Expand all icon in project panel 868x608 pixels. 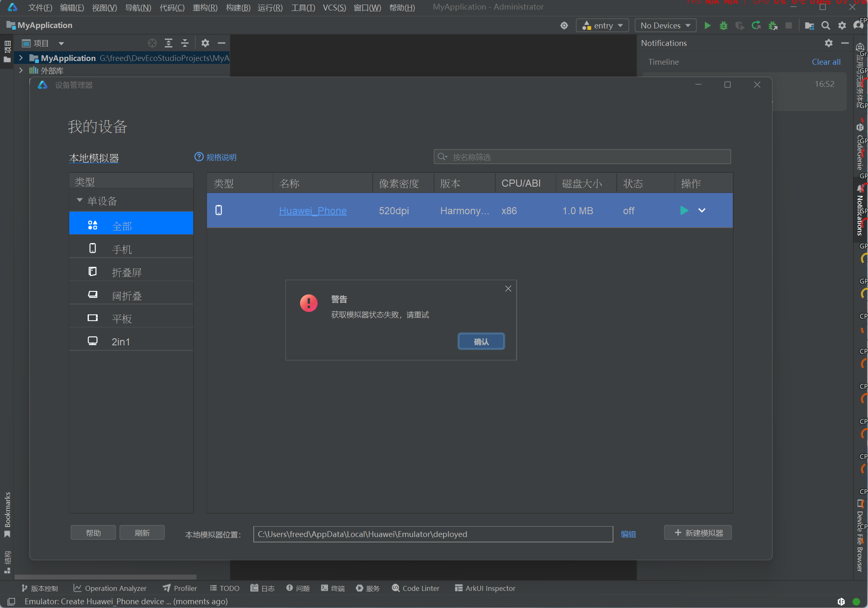(x=169, y=43)
